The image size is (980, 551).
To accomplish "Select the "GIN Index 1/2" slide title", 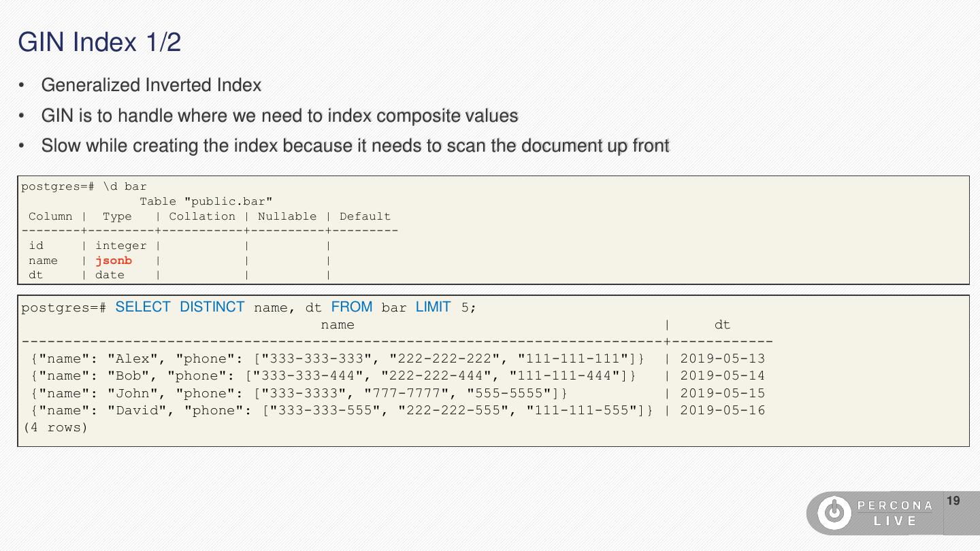I will click(99, 42).
